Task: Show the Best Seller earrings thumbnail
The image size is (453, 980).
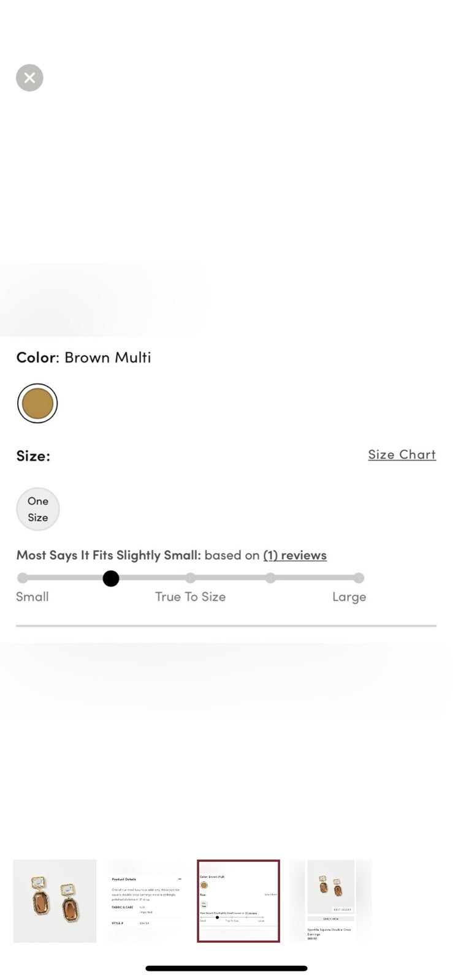Action: point(330,901)
